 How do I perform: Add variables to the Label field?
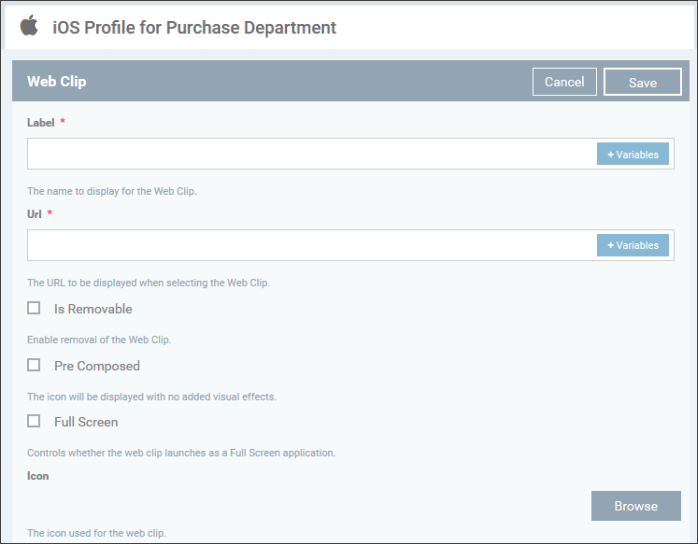point(633,154)
